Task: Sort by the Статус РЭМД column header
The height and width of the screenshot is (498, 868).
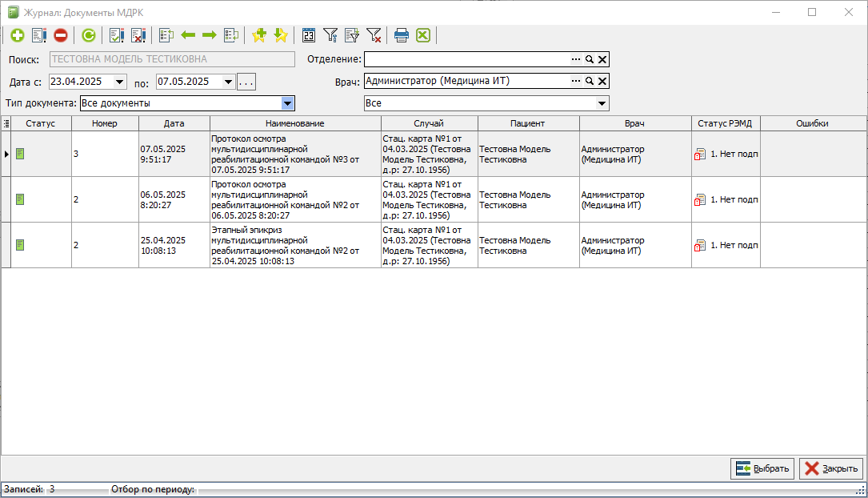Action: tap(725, 123)
